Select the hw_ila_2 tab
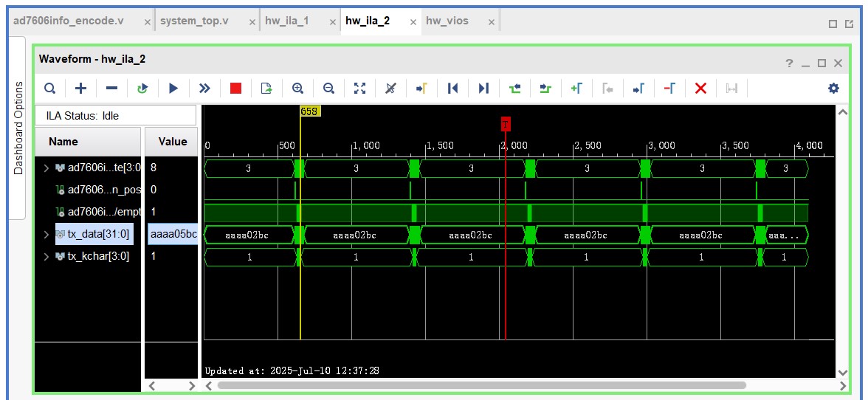Image resolution: width=868 pixels, height=400 pixels. pyautogui.click(x=368, y=21)
